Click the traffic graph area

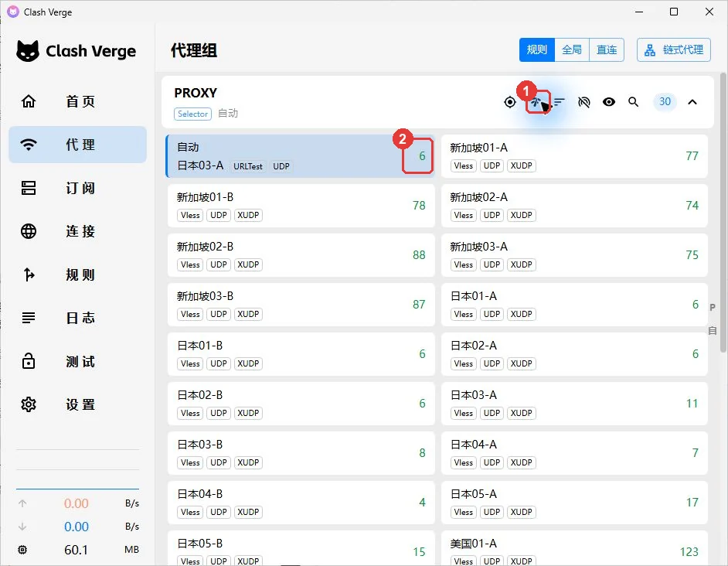(77, 469)
